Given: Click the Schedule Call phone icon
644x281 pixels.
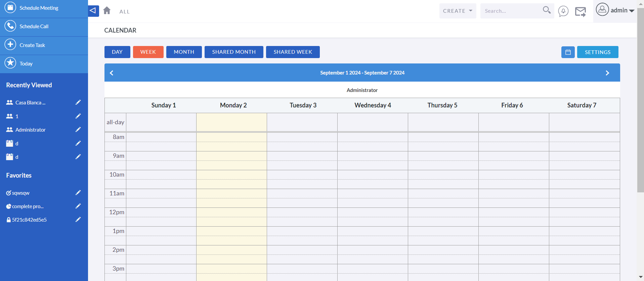Looking at the screenshot, I should pos(10,26).
